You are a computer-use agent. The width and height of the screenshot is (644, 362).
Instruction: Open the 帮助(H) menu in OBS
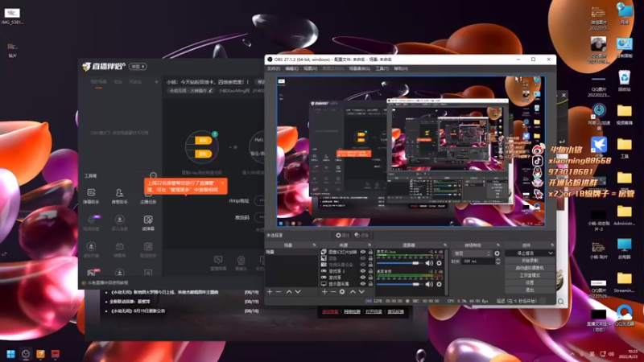400,68
